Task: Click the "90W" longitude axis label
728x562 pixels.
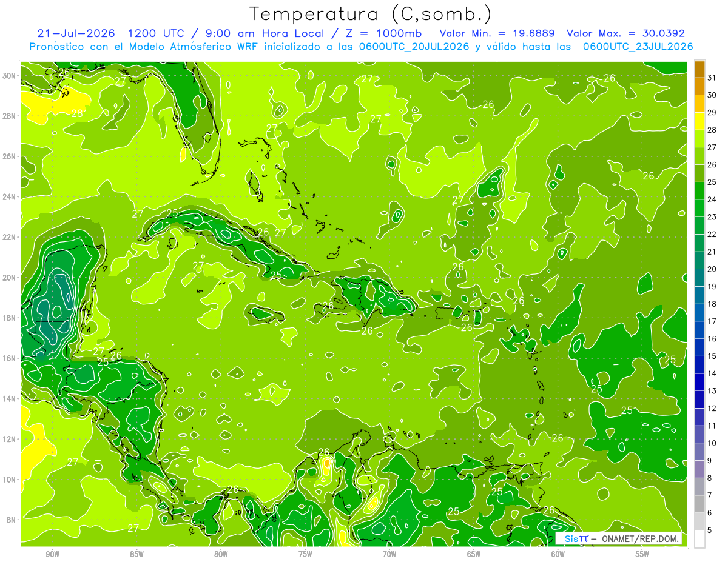Action: (52, 554)
